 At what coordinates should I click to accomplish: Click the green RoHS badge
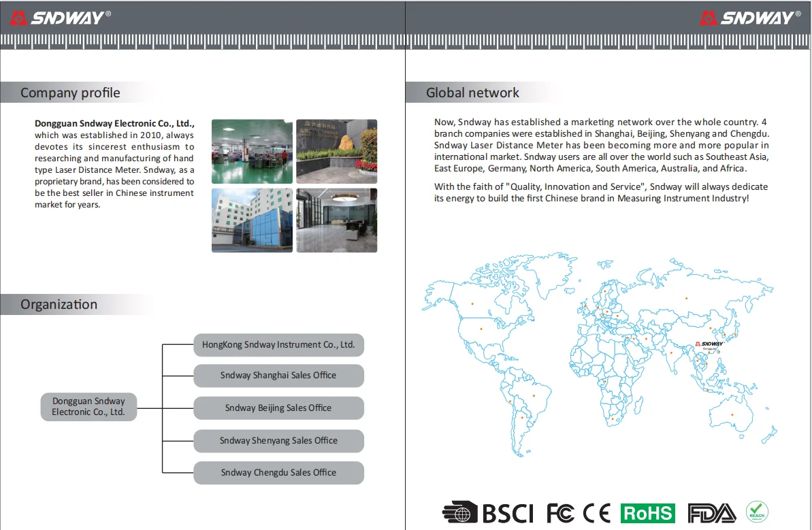[x=648, y=513]
